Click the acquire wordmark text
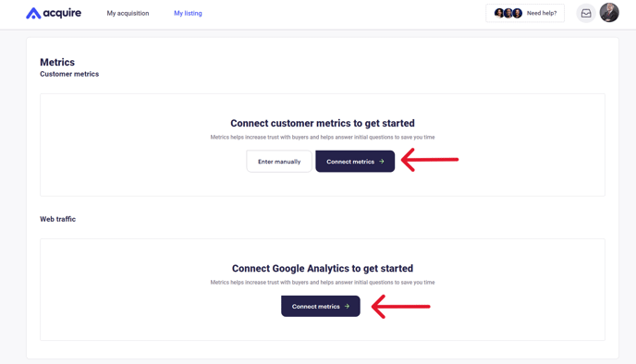Viewport: 636px width, 364px height. pyautogui.click(x=62, y=13)
